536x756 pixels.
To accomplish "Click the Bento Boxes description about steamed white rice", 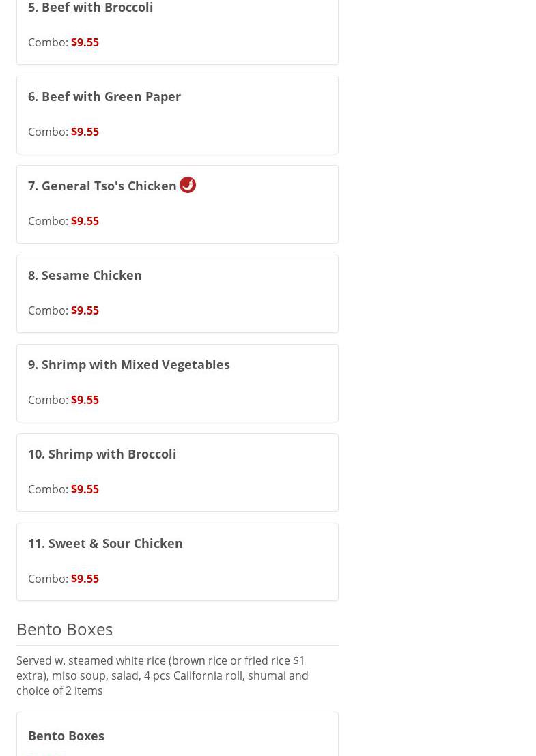I will click(163, 675).
